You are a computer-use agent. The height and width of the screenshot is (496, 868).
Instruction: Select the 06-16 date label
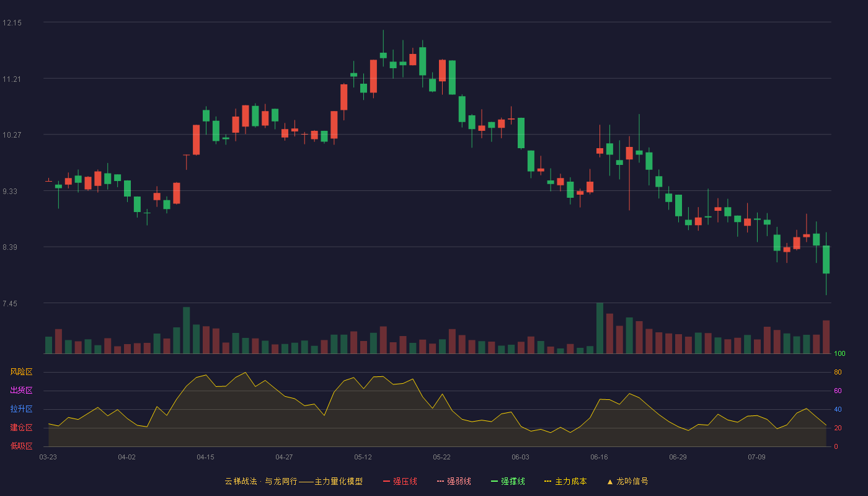click(600, 457)
